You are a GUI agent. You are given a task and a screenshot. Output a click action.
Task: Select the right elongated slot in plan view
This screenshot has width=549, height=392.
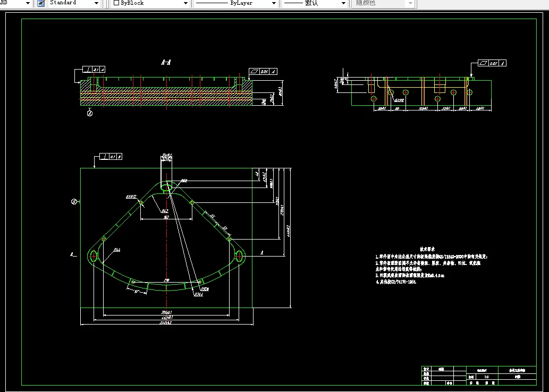click(x=240, y=257)
